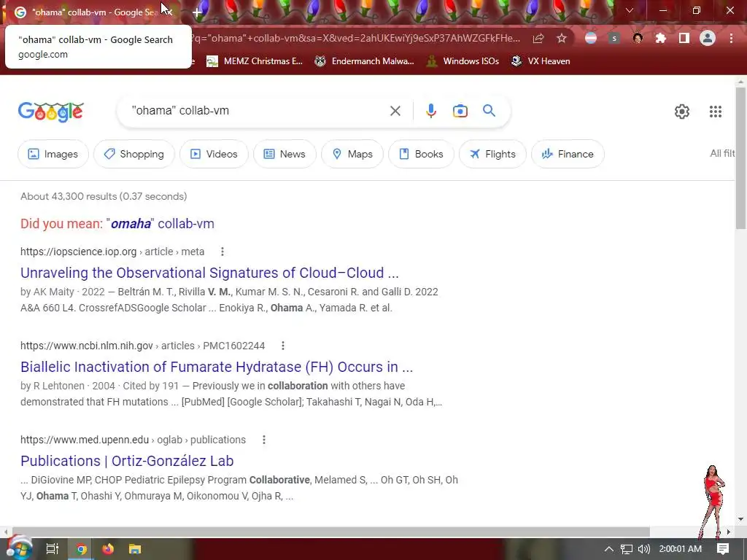This screenshot has height=560, width=747.
Task: Filter results by News
Action: [285, 154]
